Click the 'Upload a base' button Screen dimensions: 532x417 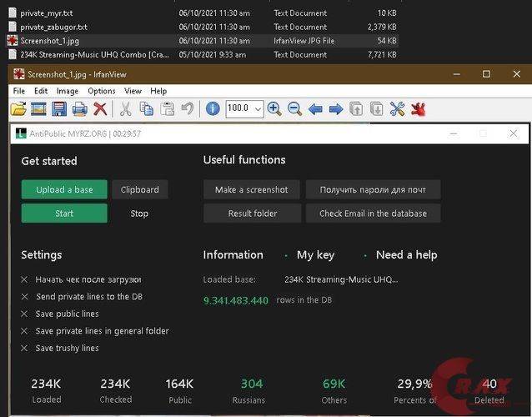coord(64,189)
